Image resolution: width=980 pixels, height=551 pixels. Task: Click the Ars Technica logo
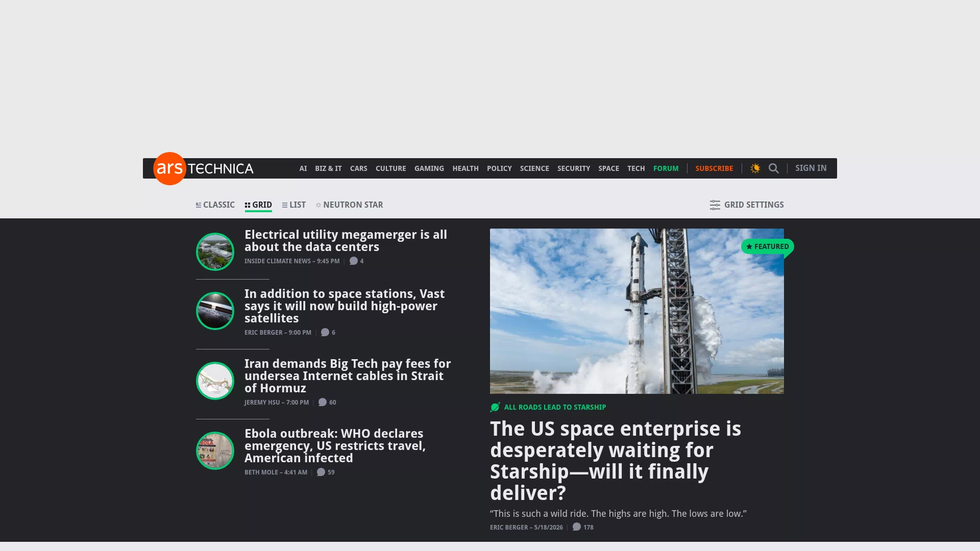point(203,168)
